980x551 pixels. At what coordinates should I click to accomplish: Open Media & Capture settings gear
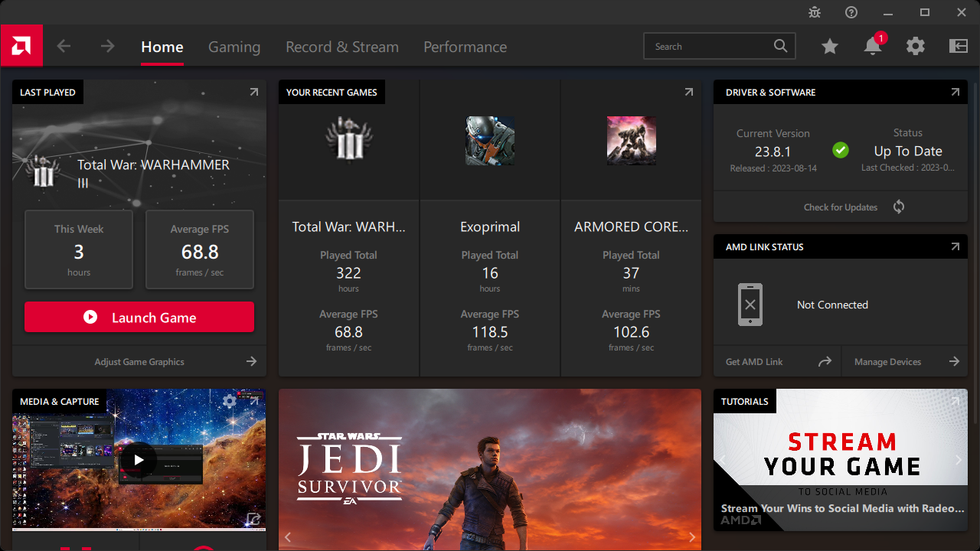230,401
